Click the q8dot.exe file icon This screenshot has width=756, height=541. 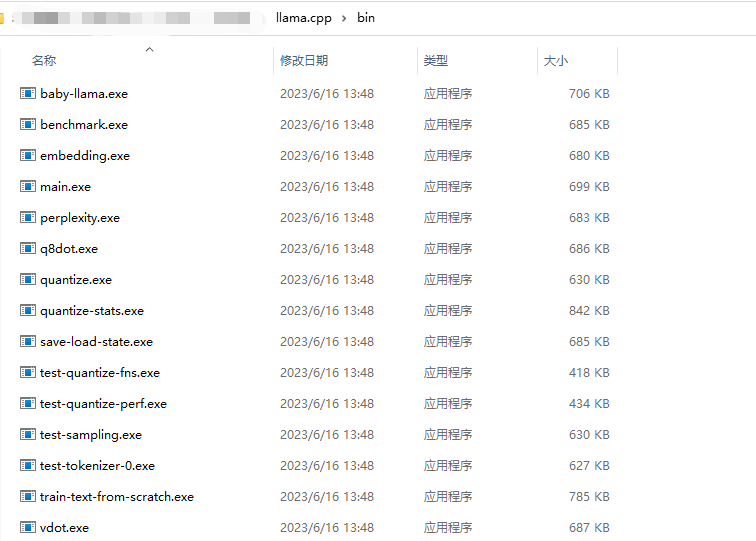27,248
